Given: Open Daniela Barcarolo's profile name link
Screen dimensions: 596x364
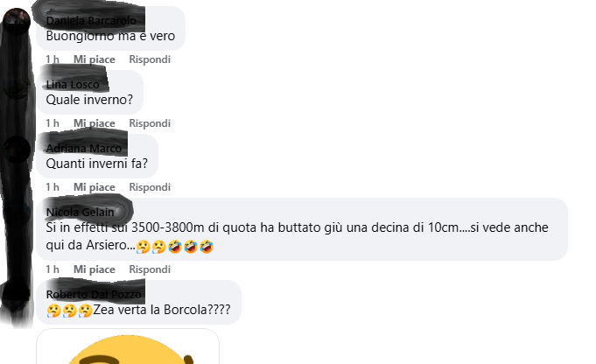Looking at the screenshot, I should pyautogui.click(x=91, y=20).
